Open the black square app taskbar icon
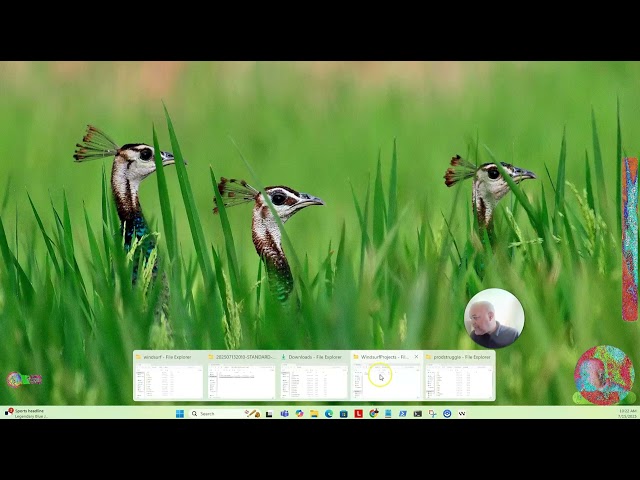Viewport: 640px width, 480px height. coord(269,413)
